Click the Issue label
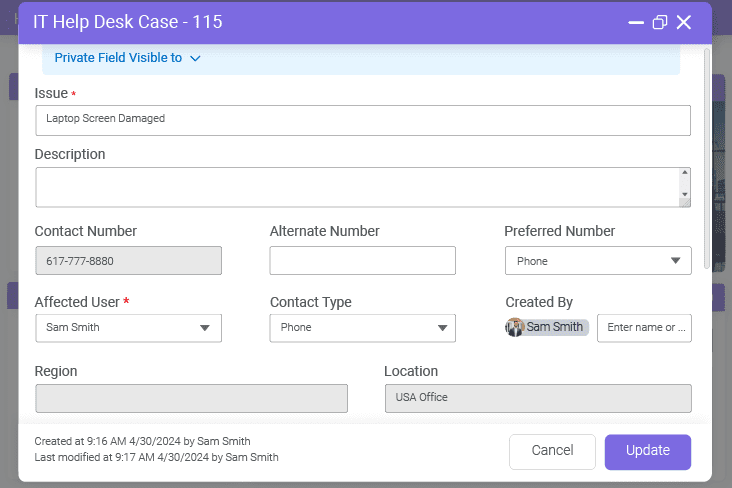 pyautogui.click(x=51, y=93)
